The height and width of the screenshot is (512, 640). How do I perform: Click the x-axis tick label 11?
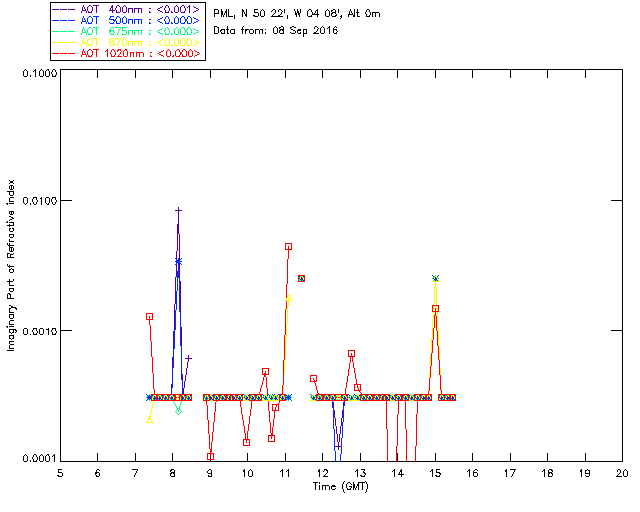(x=285, y=474)
